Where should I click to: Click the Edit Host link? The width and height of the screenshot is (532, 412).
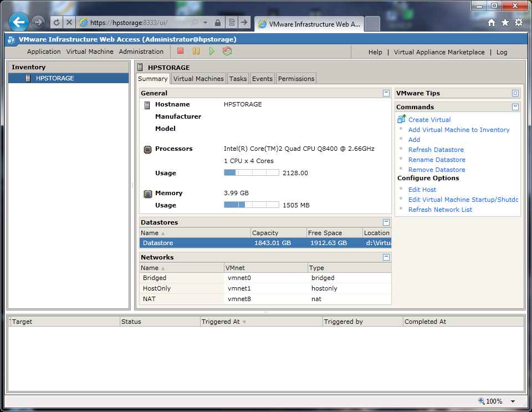tap(422, 190)
